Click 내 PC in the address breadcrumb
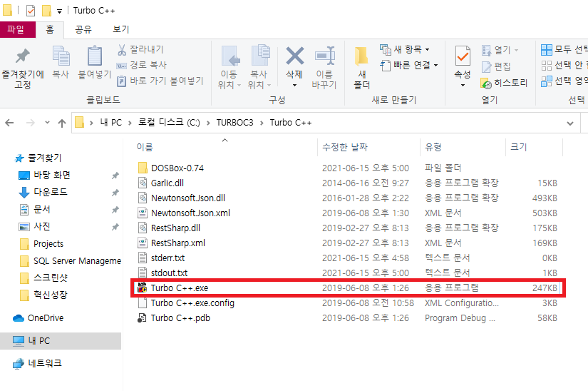 click(x=111, y=123)
